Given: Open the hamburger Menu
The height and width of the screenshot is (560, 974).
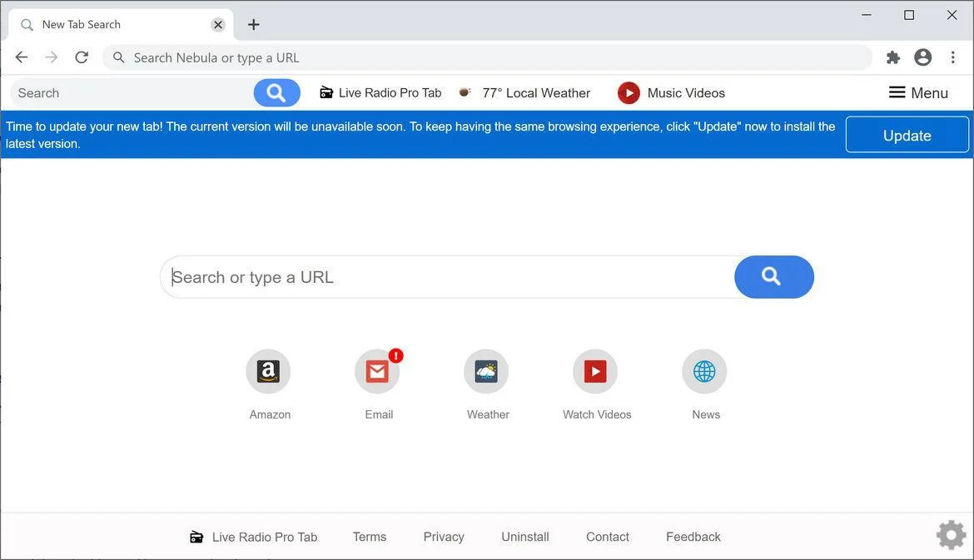Looking at the screenshot, I should pos(918,93).
